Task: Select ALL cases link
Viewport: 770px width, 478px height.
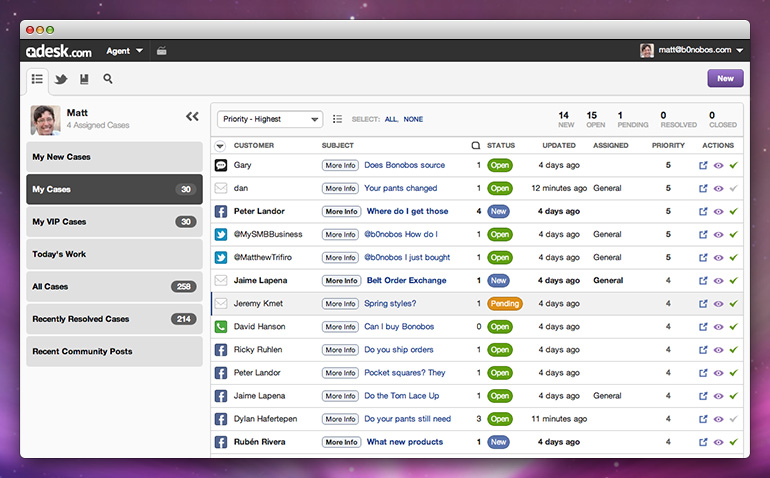Action: click(391, 119)
